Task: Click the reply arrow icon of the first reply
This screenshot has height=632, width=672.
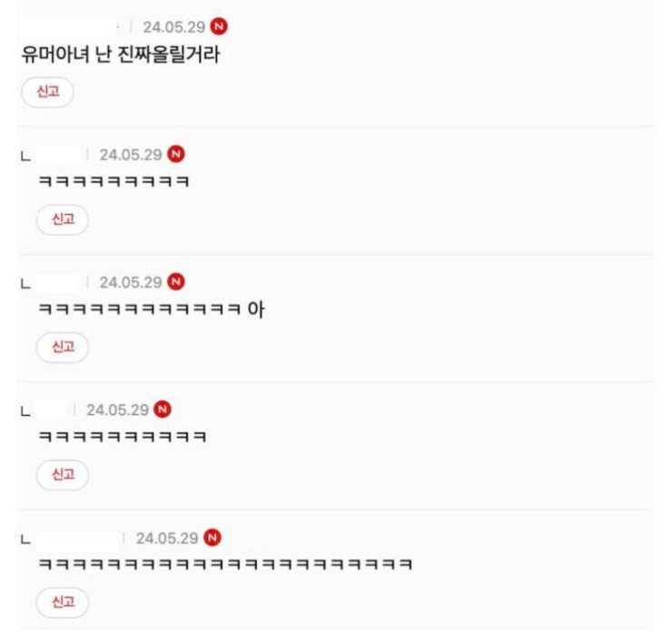Action: click(25, 156)
